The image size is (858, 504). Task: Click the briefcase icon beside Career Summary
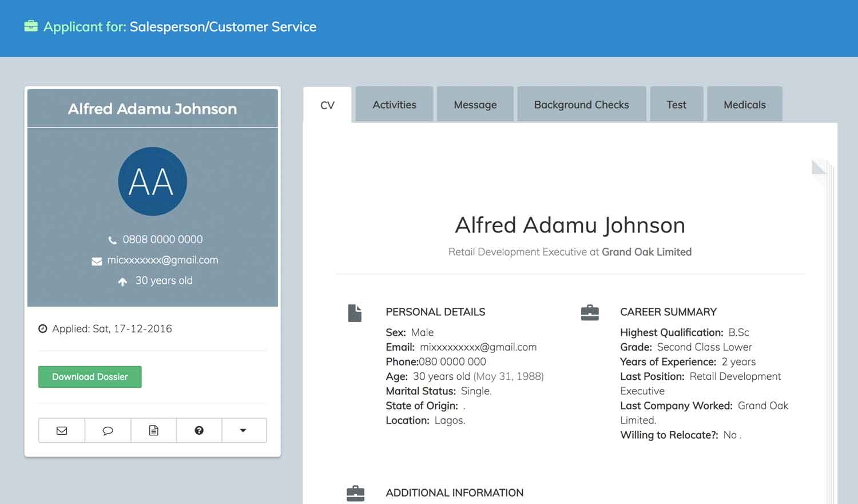[590, 312]
